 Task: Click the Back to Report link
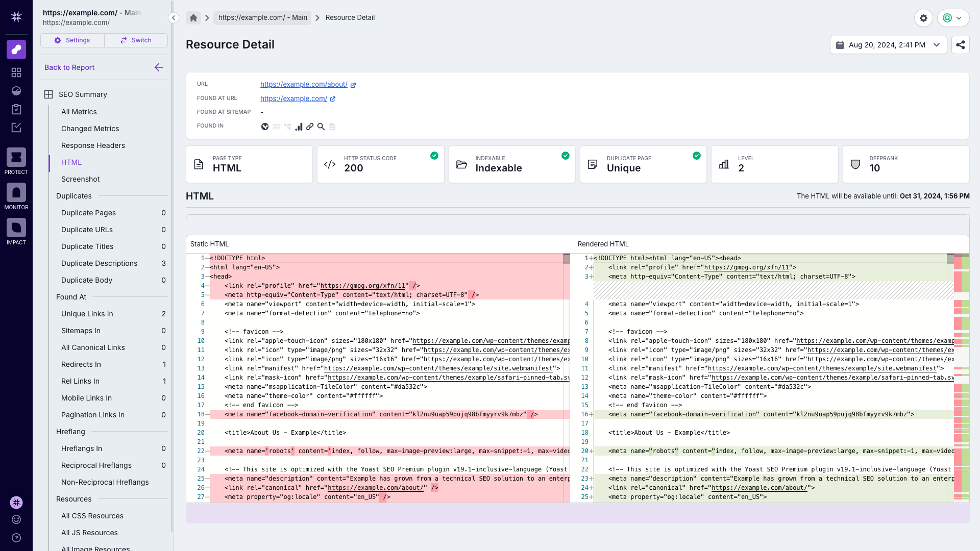click(x=69, y=67)
